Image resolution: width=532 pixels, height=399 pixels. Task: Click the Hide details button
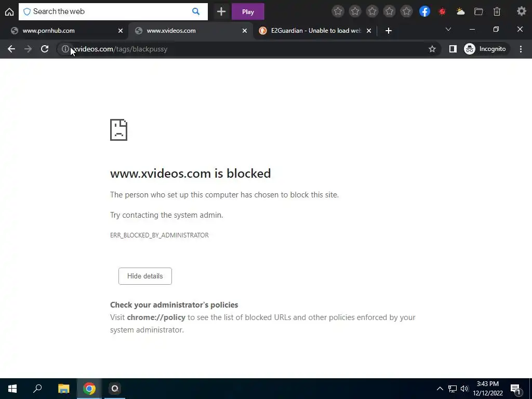pos(145,276)
